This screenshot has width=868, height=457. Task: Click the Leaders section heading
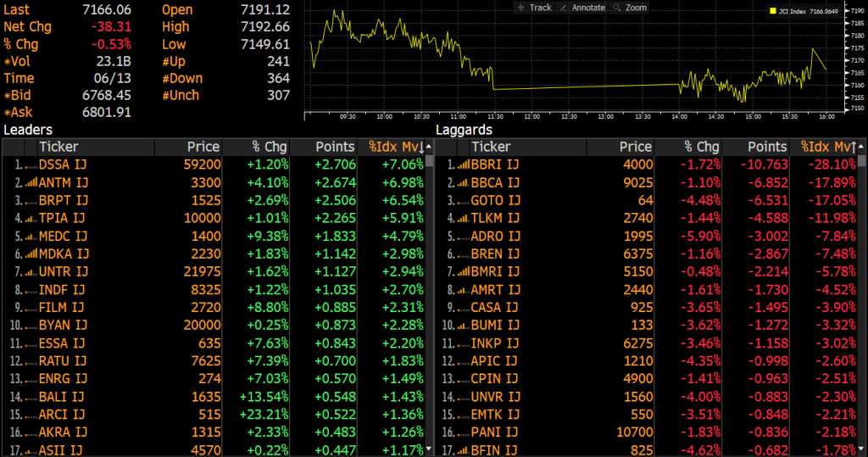tap(28, 130)
